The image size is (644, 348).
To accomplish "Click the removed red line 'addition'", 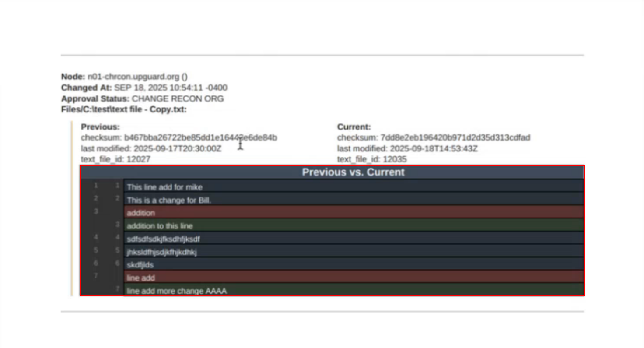I will point(141,213).
